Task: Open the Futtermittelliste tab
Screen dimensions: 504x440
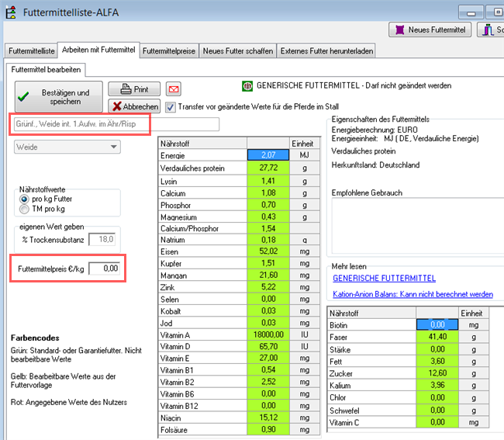Action: [31, 51]
